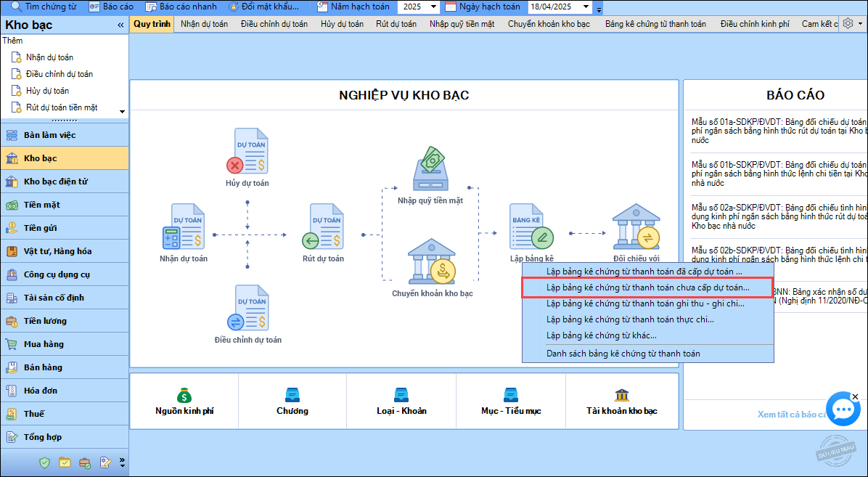
Task: Click briefcase check icon in sidebar footer
Action: tap(85, 462)
